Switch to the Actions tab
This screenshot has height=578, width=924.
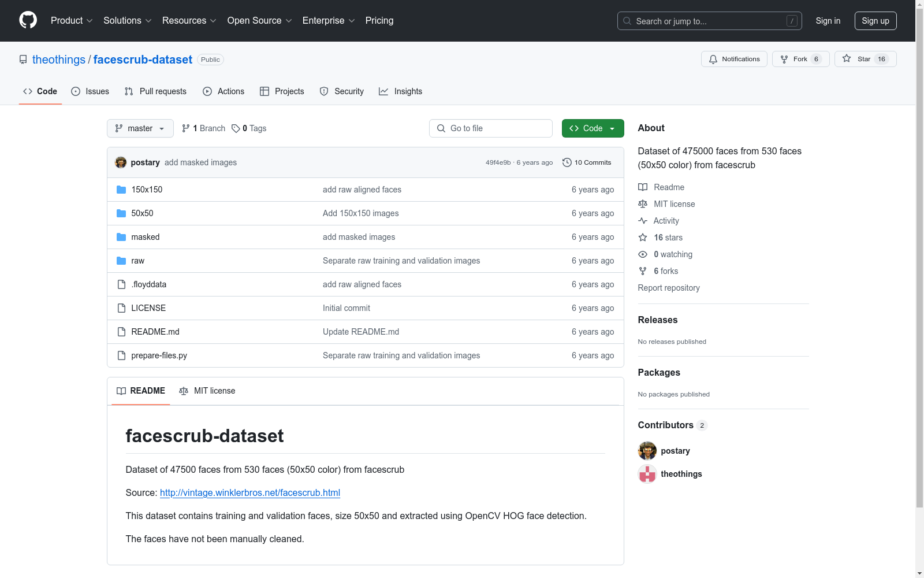223,91
